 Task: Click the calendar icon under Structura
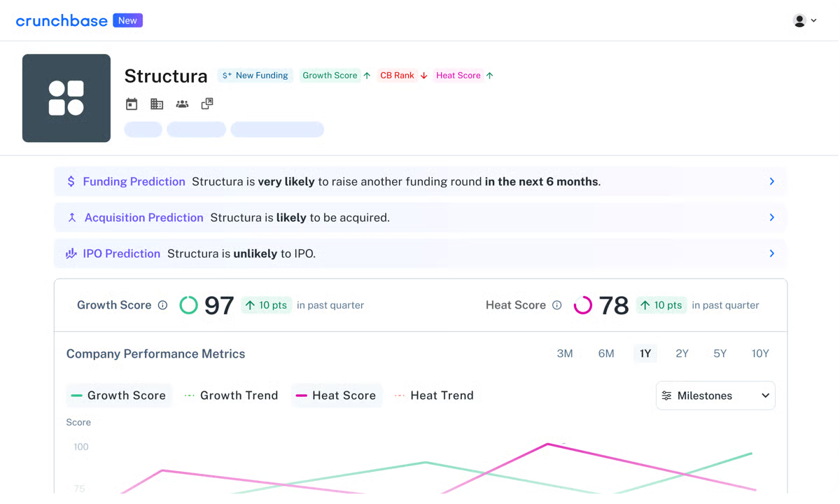coord(132,104)
